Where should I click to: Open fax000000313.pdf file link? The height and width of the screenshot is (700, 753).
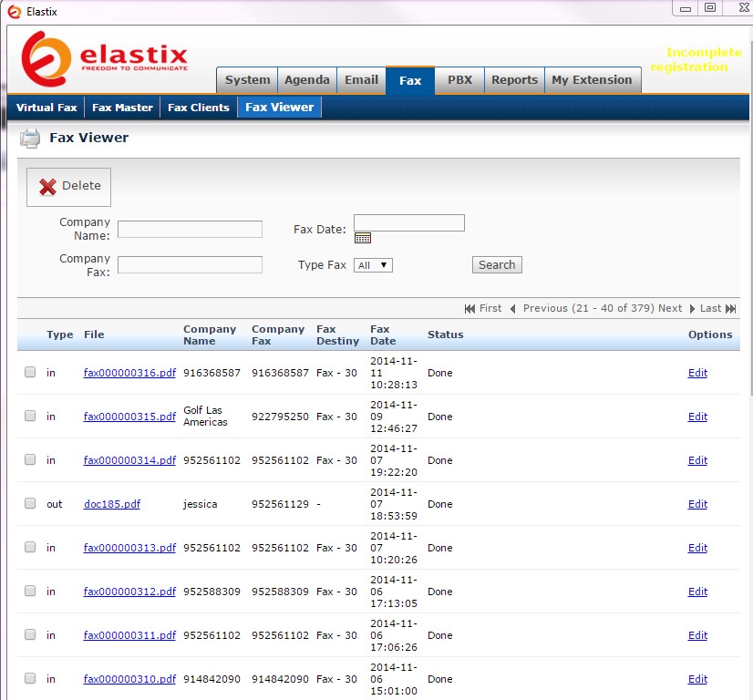pos(129,548)
